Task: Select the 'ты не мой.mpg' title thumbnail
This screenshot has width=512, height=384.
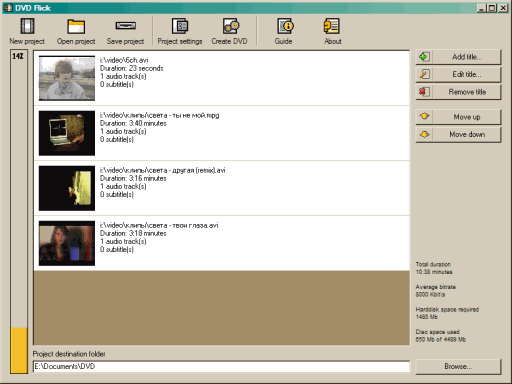Action: point(67,133)
